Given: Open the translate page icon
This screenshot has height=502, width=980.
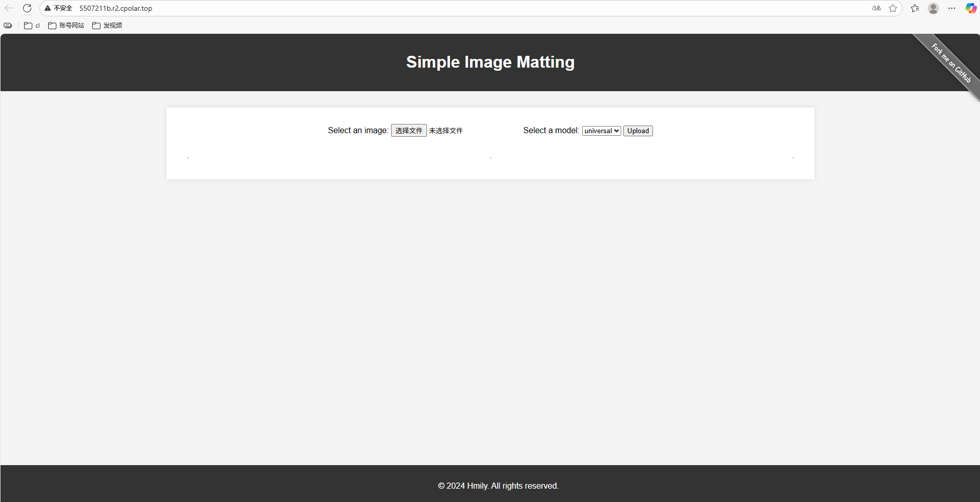Looking at the screenshot, I should coord(876,8).
